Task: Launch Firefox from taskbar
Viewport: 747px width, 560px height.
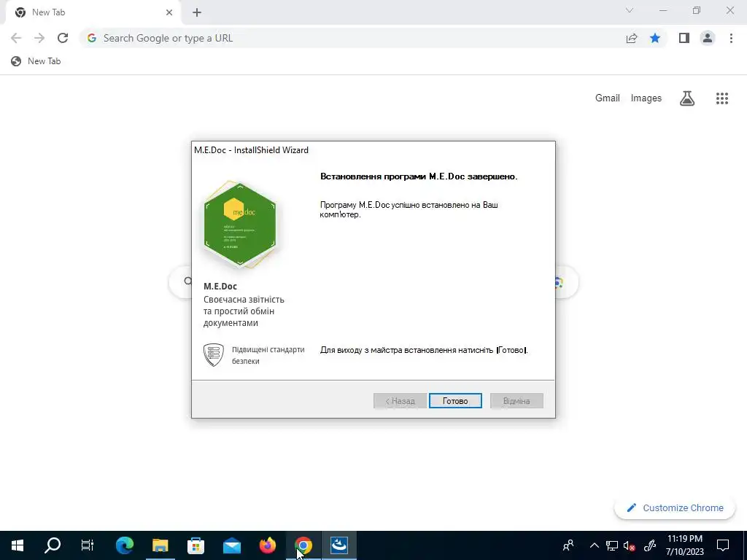Action: coord(267,545)
